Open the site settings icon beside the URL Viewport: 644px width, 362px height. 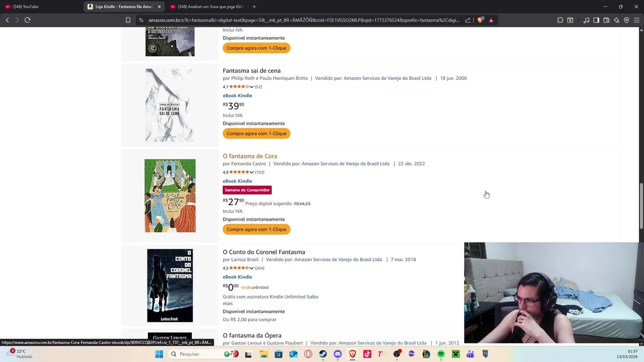141,20
